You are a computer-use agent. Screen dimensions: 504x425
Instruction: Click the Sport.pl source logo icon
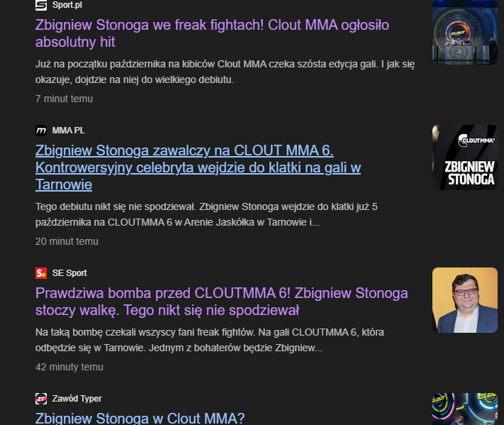(x=41, y=5)
